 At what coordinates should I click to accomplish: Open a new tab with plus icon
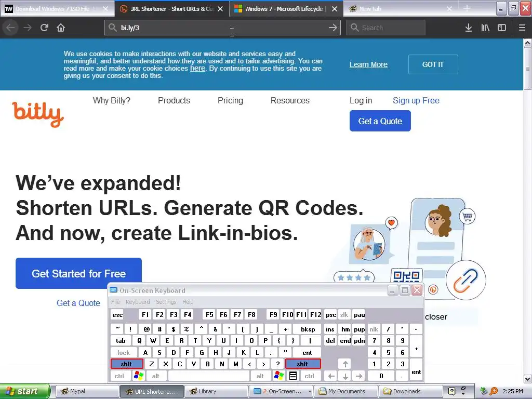pyautogui.click(x=467, y=8)
